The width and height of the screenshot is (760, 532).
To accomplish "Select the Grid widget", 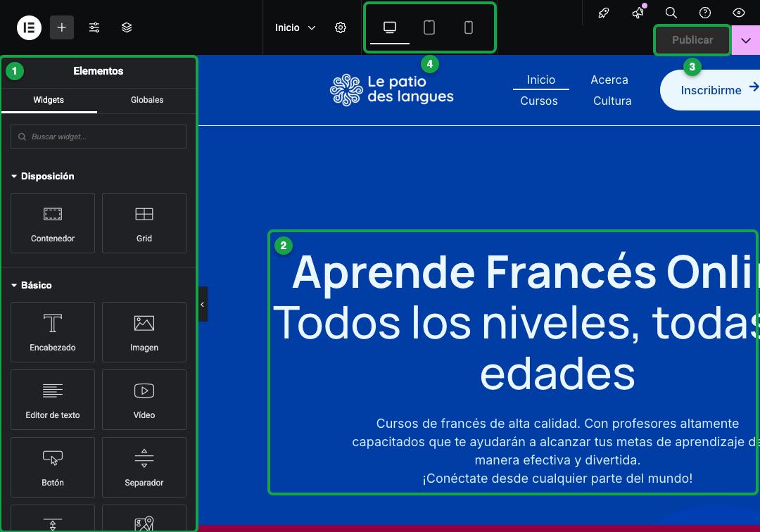I will tap(144, 223).
